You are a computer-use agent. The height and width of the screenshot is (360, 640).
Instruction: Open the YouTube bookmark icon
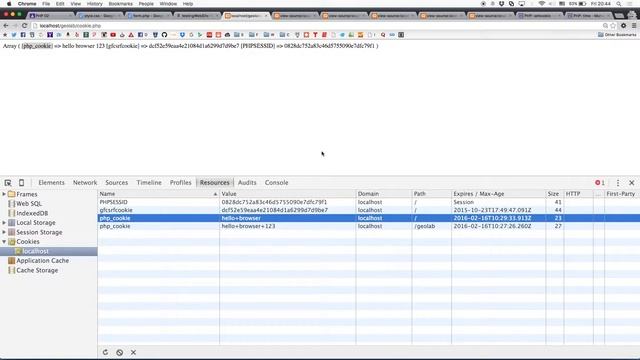[113, 35]
